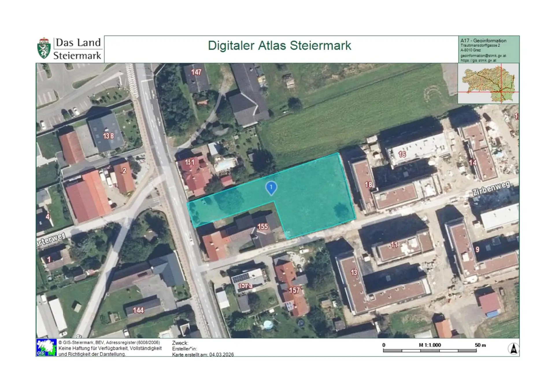
Task: Open the gis.stmk.gv.at link
Action: click(478, 60)
